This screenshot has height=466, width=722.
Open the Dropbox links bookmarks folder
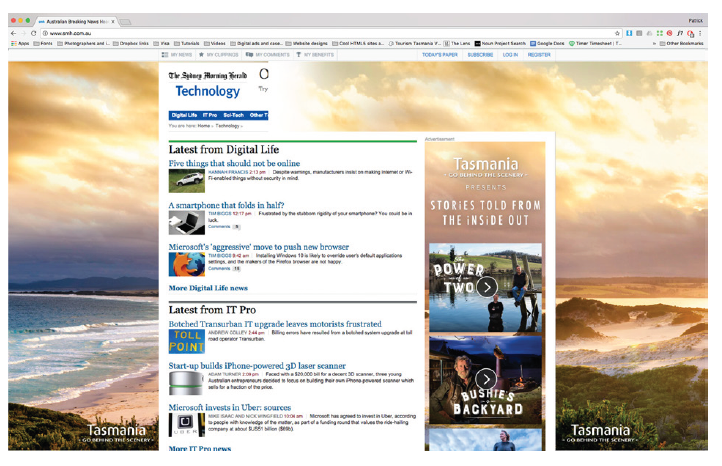pyautogui.click(x=130, y=43)
